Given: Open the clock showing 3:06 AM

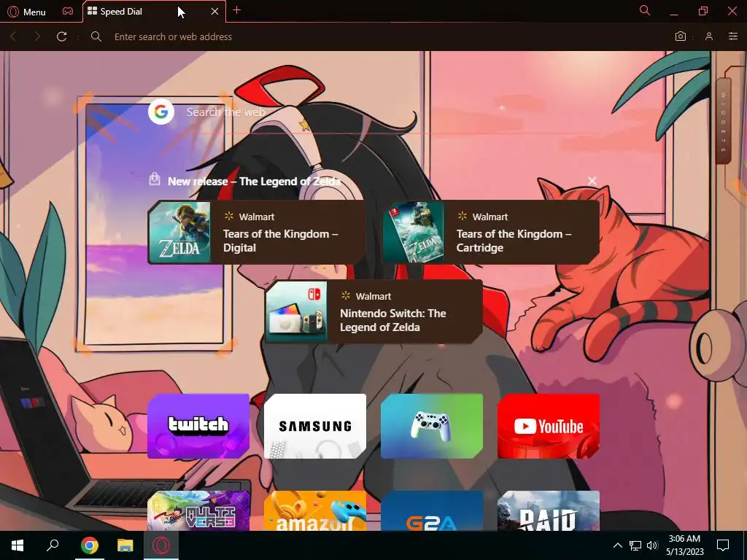Looking at the screenshot, I should click(x=684, y=545).
